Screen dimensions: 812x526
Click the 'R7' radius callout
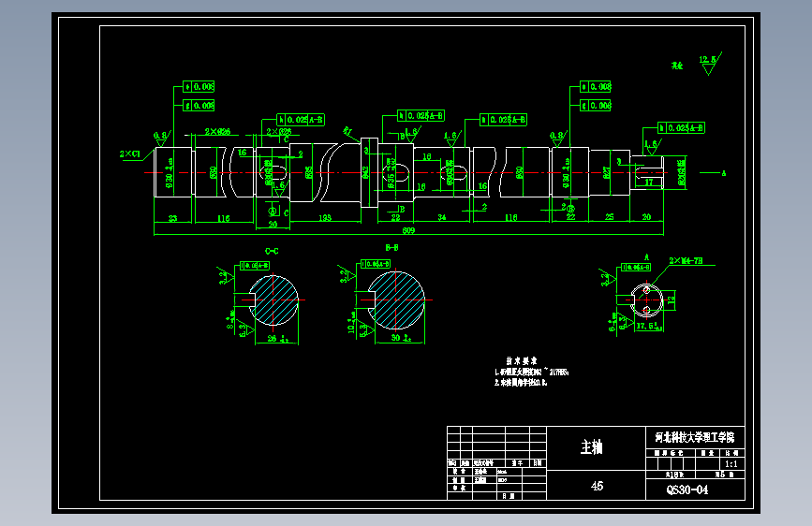[x=347, y=131]
